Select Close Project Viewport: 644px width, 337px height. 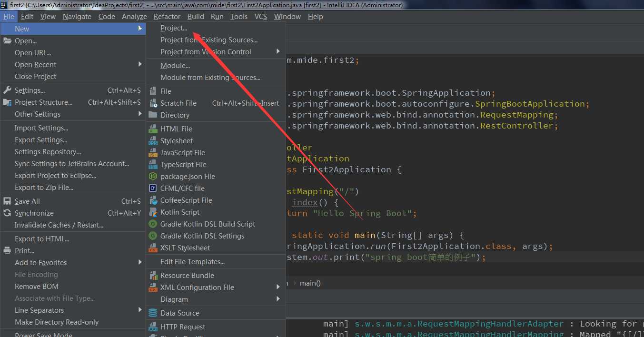[73, 77]
